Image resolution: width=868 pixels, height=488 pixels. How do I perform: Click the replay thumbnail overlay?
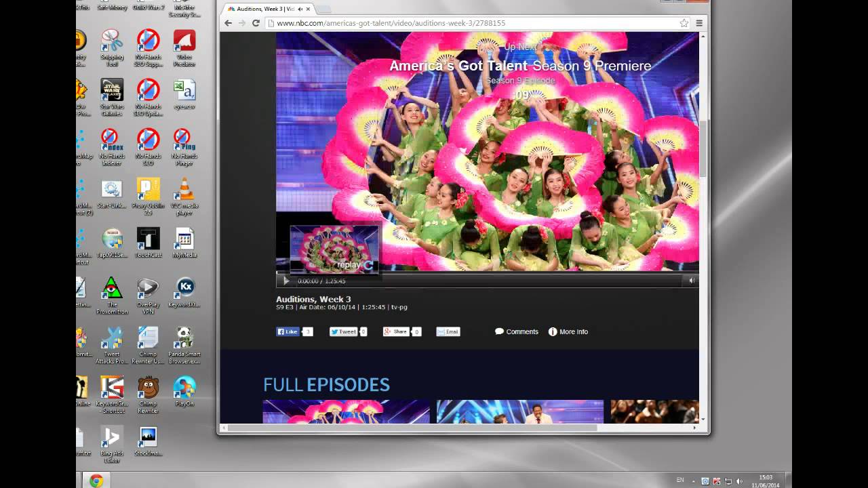334,249
